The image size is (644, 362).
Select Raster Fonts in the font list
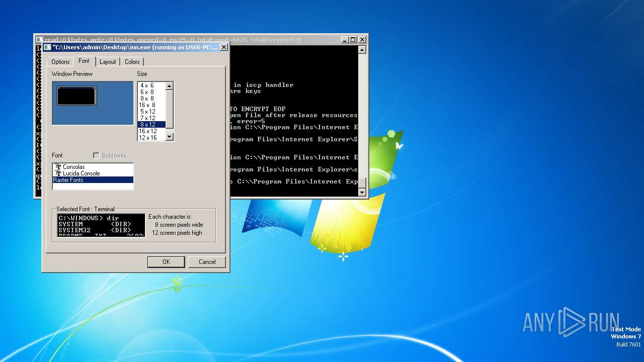[x=93, y=180]
